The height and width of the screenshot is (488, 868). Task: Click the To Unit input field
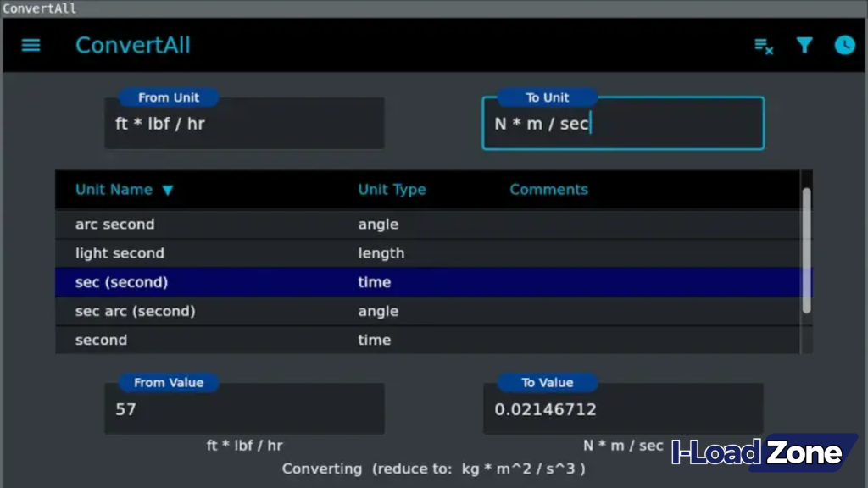tap(623, 123)
